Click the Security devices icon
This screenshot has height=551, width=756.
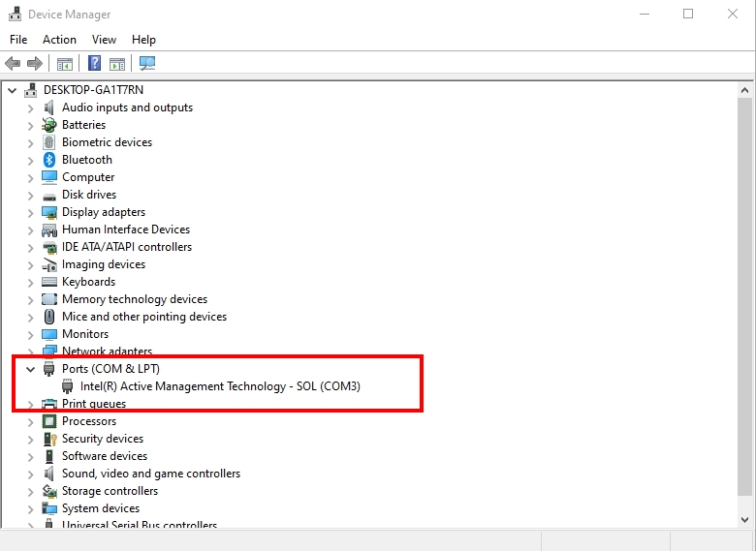coord(49,439)
